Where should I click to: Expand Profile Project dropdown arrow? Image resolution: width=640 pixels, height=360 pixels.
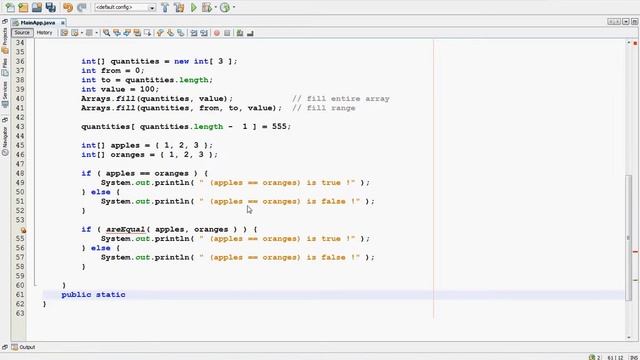click(x=234, y=7)
